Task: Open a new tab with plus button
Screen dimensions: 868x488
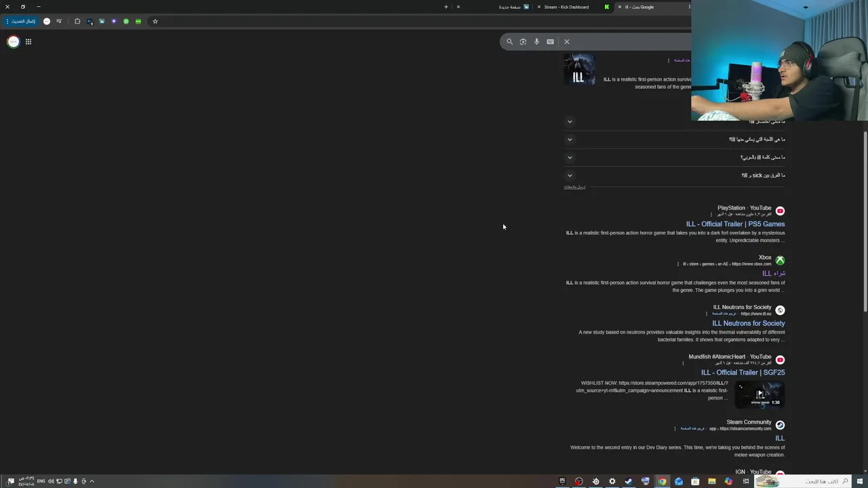Action: (446, 7)
